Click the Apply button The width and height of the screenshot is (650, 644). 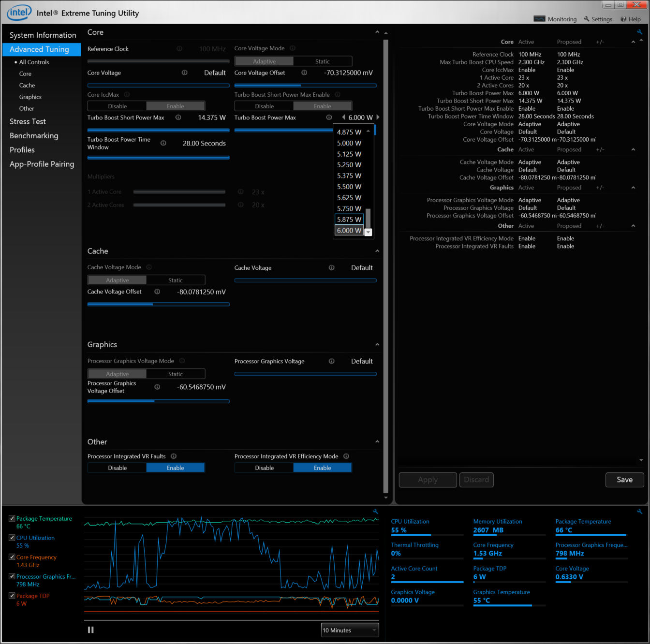428,480
